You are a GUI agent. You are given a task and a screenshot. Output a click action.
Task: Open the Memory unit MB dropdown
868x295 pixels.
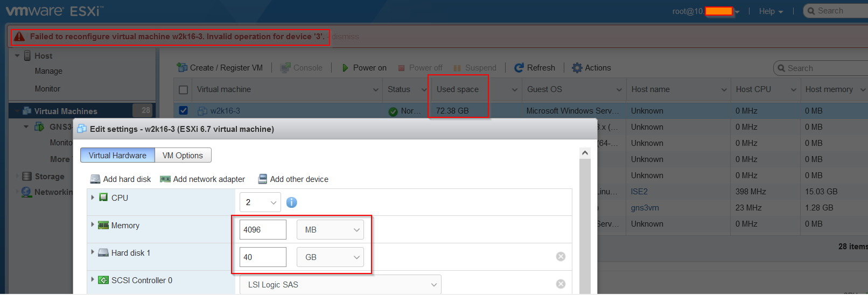330,230
